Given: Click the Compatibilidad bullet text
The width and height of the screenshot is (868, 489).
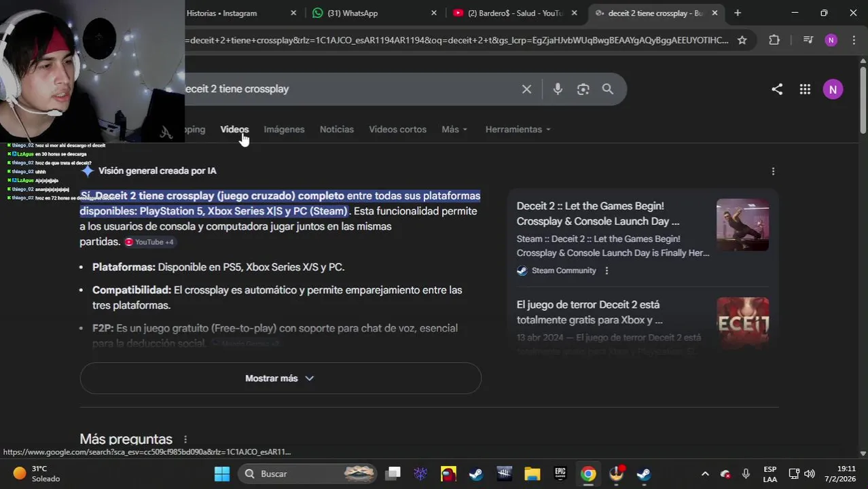Looking at the screenshot, I should click(x=277, y=297).
